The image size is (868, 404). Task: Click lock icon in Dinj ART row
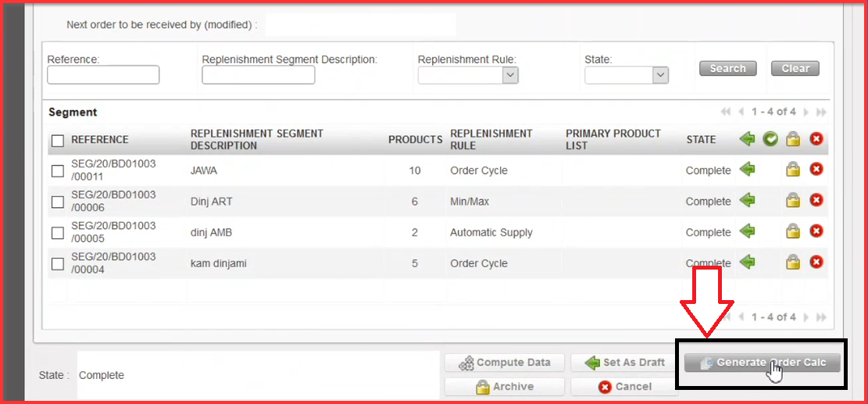[x=793, y=201]
